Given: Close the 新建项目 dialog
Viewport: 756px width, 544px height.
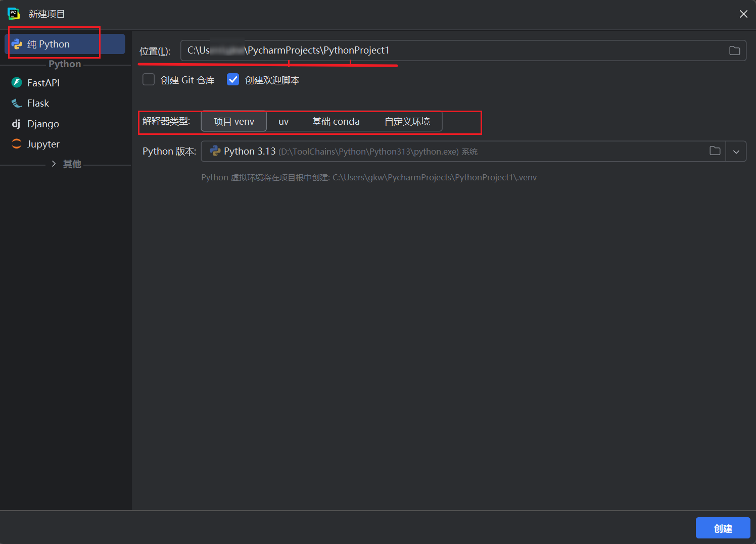Looking at the screenshot, I should (x=743, y=14).
